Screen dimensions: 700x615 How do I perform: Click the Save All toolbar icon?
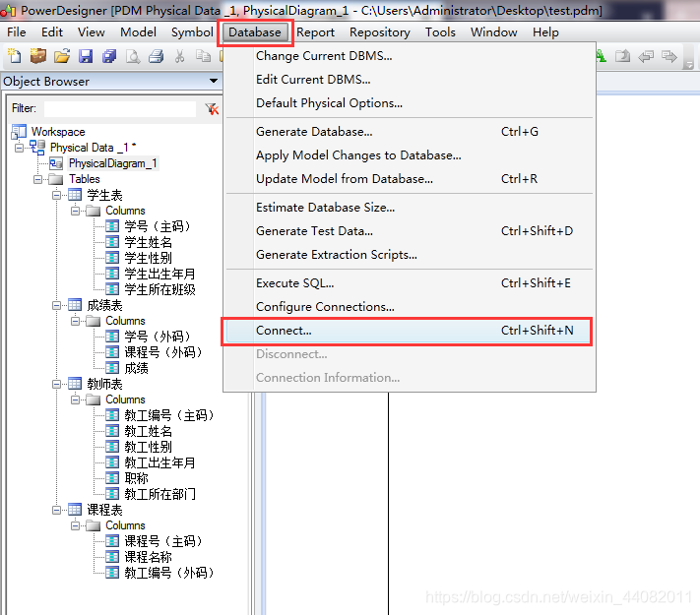pyautogui.click(x=109, y=56)
